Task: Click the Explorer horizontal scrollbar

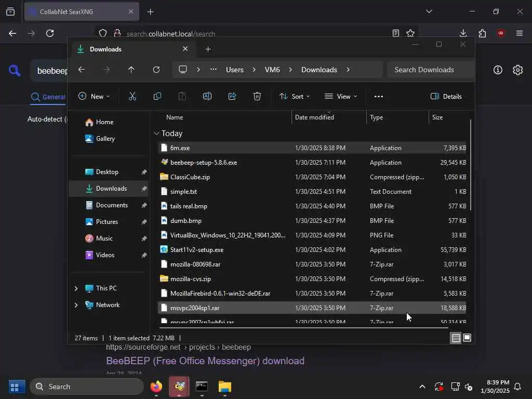Action: click(303, 328)
